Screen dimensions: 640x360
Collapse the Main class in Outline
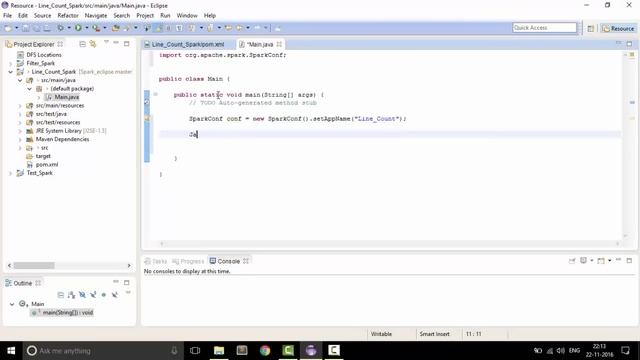tap(12, 304)
